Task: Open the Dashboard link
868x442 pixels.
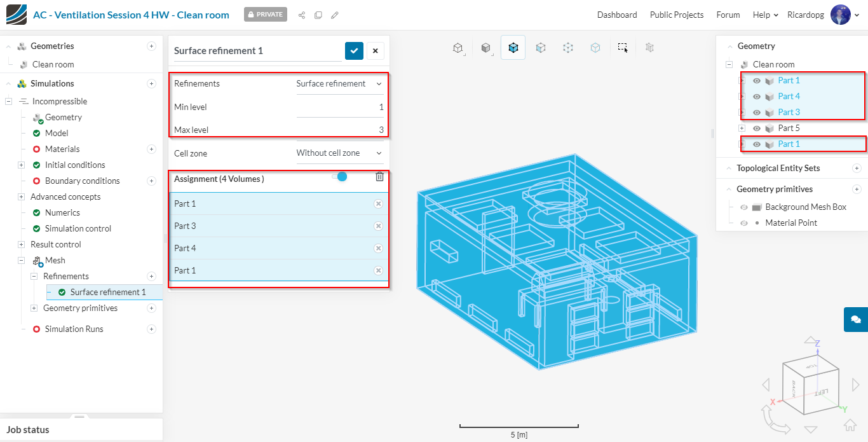Action: pos(616,15)
